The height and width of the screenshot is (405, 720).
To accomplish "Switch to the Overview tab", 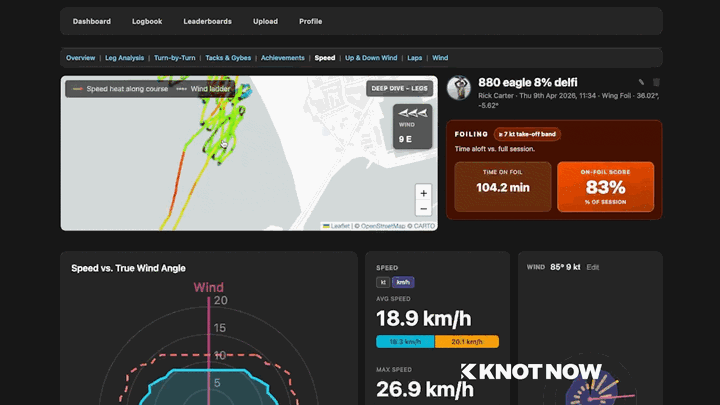I will pos(80,58).
